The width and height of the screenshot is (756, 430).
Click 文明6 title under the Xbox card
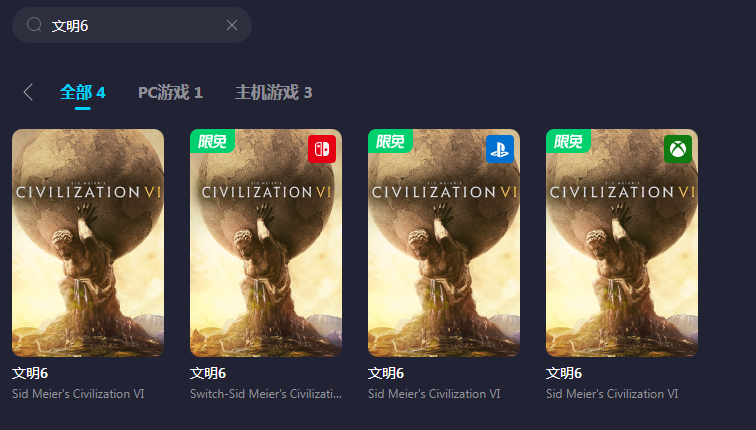pyautogui.click(x=564, y=373)
